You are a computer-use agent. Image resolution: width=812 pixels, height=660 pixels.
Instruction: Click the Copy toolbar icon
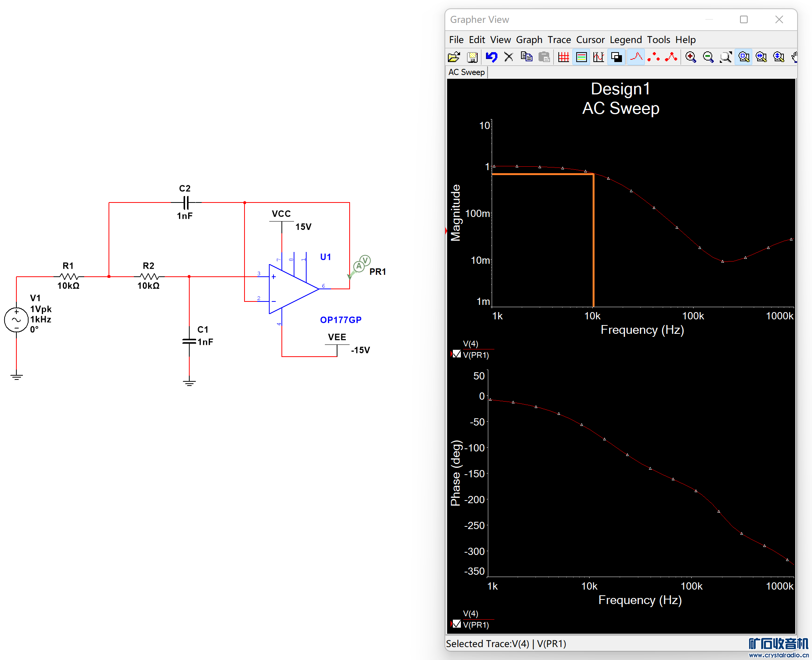click(x=526, y=57)
